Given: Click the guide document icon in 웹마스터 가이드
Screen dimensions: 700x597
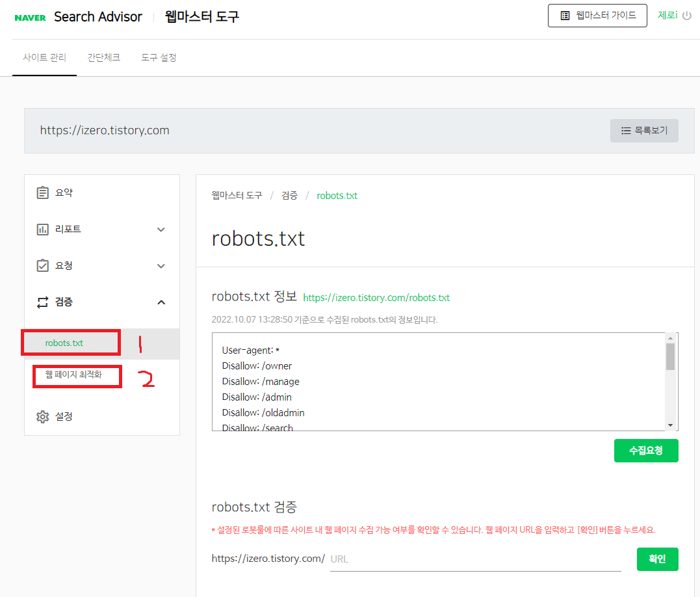Looking at the screenshot, I should [565, 16].
